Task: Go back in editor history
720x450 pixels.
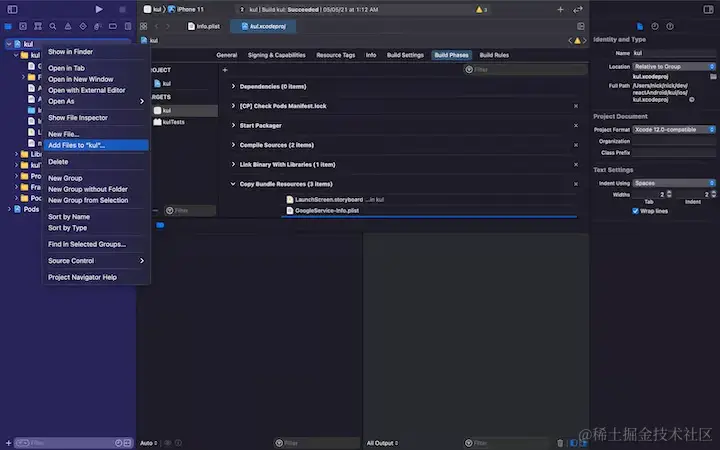Action: [x=157, y=27]
